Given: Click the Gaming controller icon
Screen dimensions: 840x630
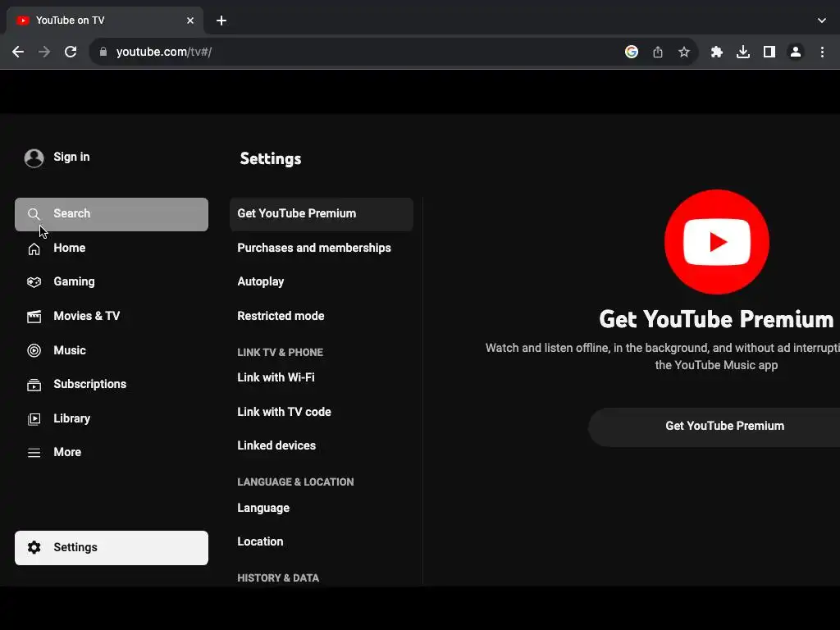Looking at the screenshot, I should (34, 282).
